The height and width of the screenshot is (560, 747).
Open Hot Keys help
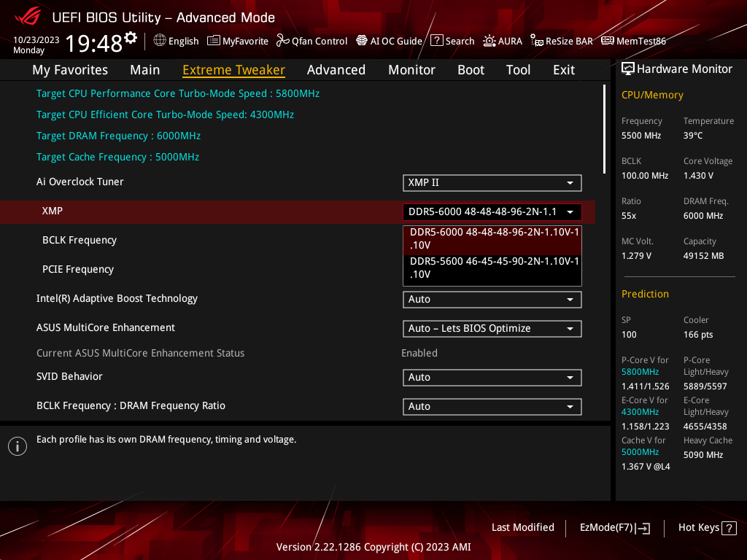tap(707, 528)
